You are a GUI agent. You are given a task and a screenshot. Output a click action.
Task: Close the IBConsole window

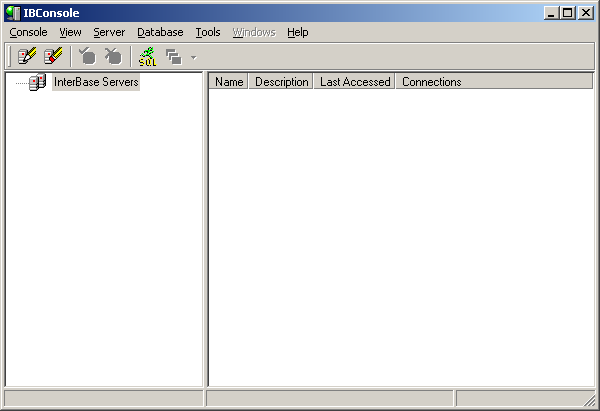[x=586, y=13]
